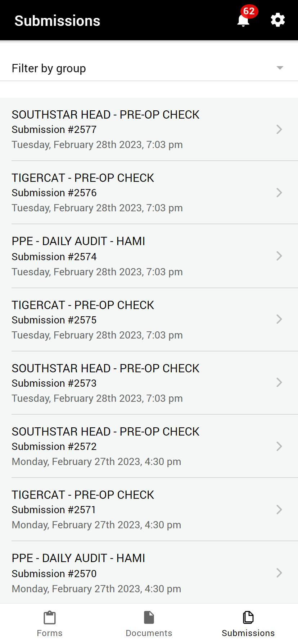Tap the Forms clipboard icon
The image size is (298, 644).
coord(50,618)
